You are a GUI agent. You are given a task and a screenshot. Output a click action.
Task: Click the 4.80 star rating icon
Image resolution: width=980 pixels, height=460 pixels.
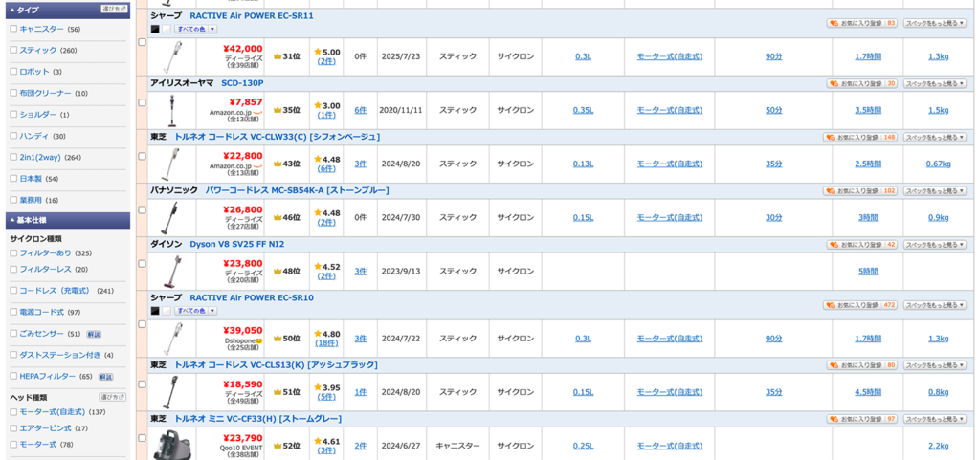[x=318, y=334]
